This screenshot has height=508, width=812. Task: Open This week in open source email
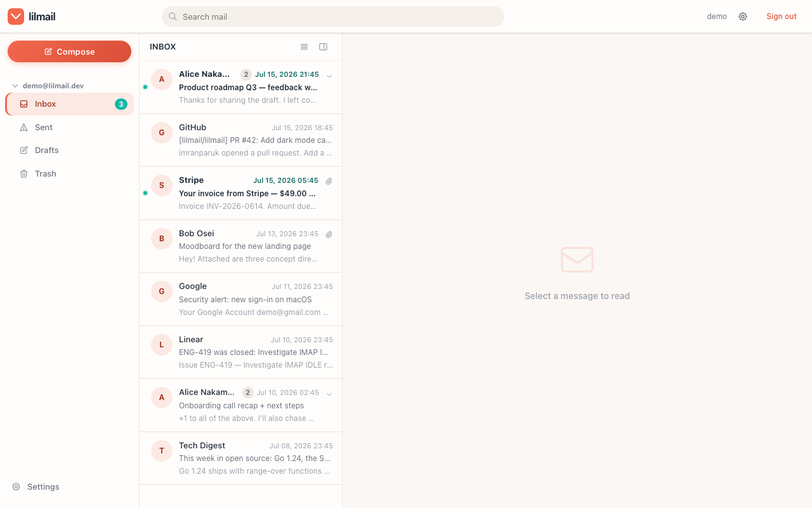241,458
